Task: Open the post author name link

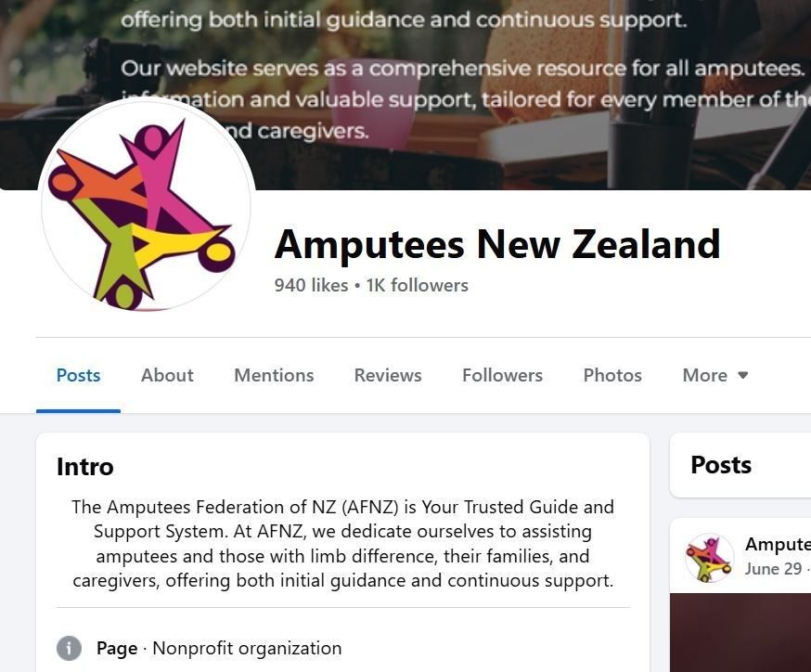Action: point(778,544)
